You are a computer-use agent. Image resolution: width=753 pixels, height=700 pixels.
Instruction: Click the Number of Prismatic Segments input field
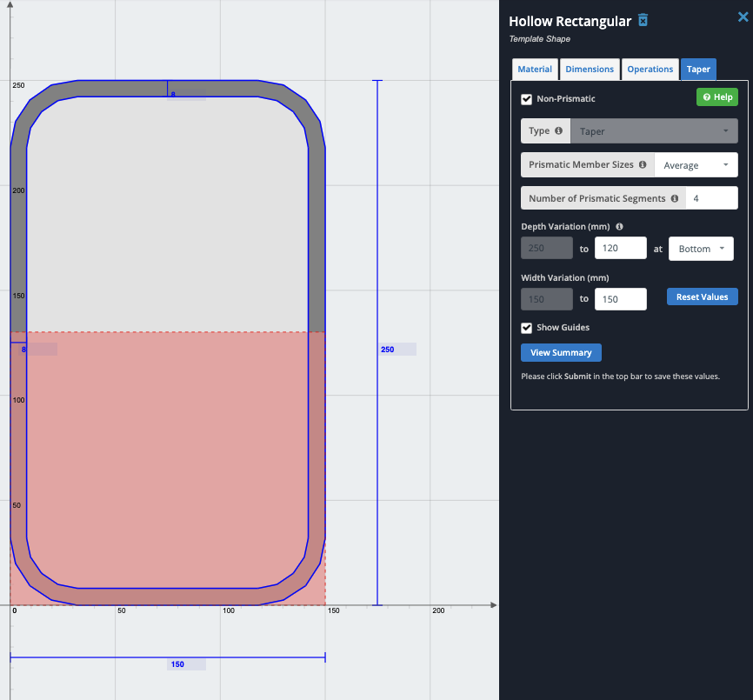click(x=711, y=198)
